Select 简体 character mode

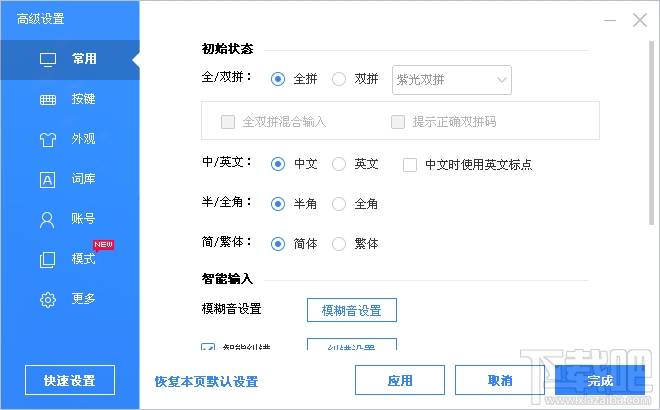pos(278,244)
